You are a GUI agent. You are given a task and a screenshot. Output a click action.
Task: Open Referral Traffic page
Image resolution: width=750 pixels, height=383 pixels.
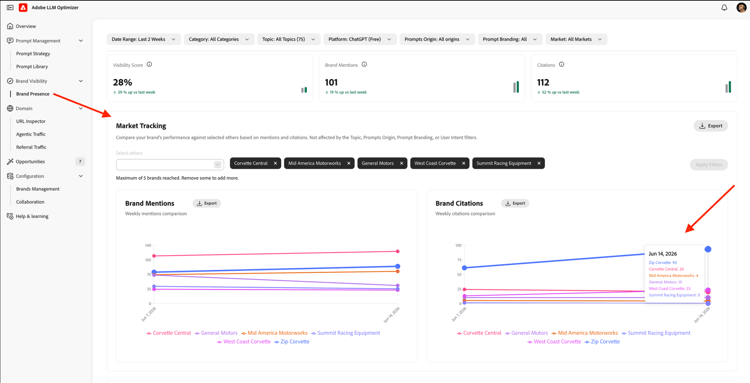[x=32, y=147]
